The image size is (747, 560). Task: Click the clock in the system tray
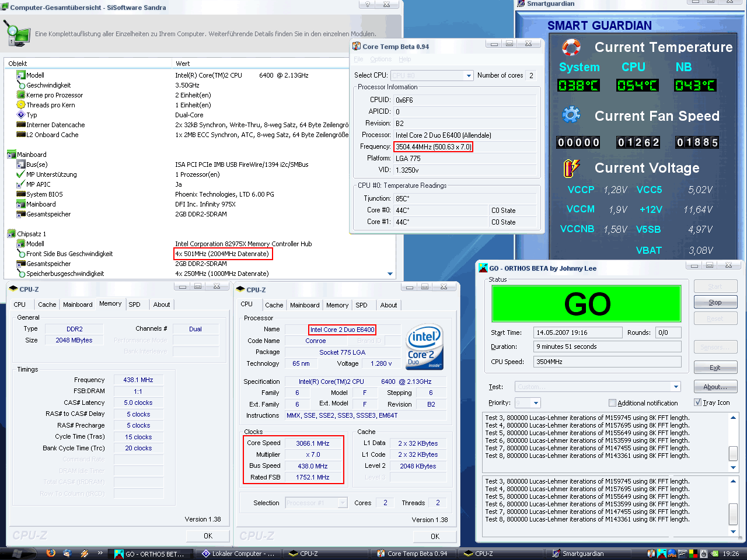(731, 554)
